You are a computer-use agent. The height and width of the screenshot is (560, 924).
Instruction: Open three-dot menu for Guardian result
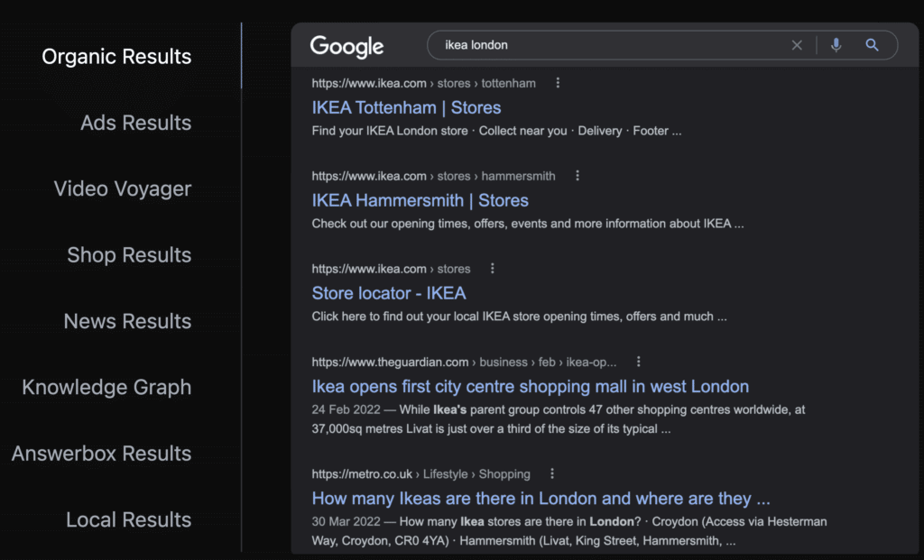(638, 362)
